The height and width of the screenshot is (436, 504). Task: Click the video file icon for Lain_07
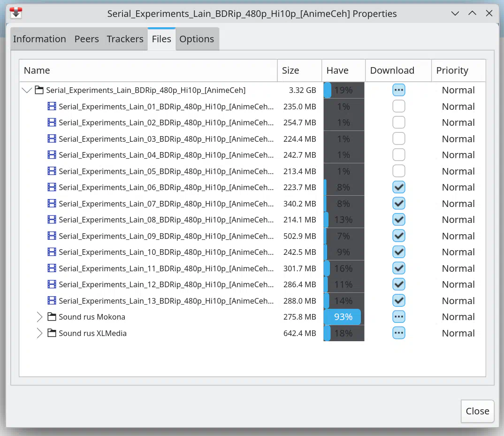pos(52,203)
